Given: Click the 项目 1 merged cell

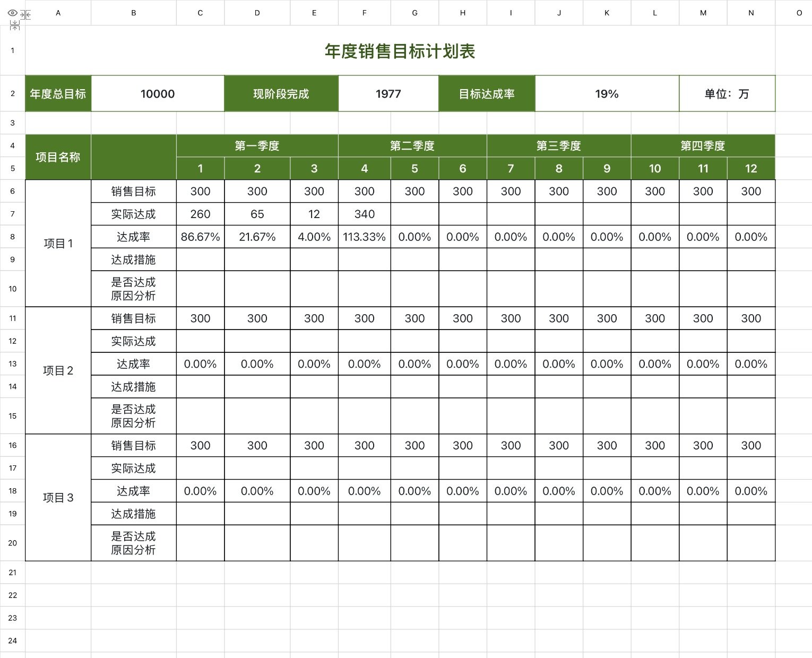Looking at the screenshot, I should [x=58, y=244].
